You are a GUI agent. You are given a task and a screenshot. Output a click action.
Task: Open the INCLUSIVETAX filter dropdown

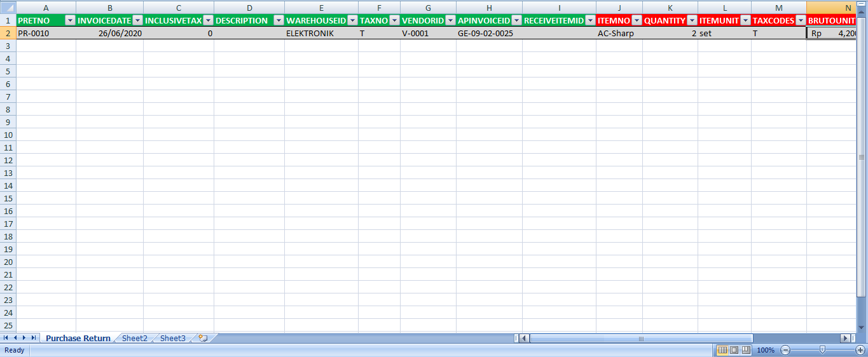click(208, 20)
